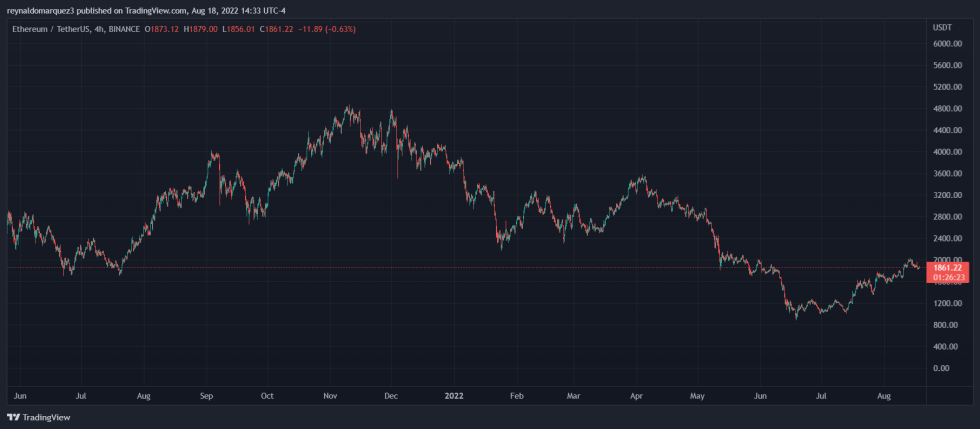
Task: Click the Sep label on time axis
Action: (x=207, y=396)
